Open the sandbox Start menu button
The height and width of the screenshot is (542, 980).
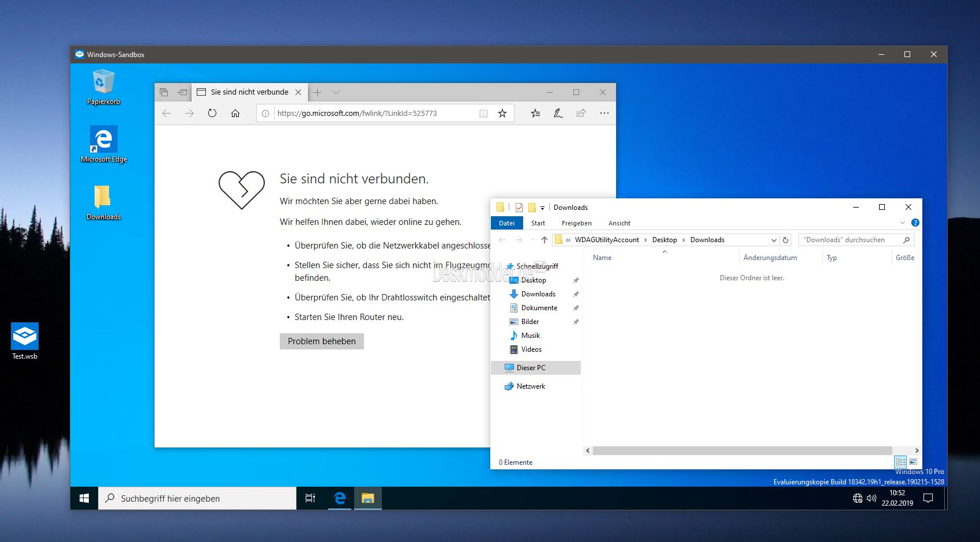pos(84,498)
